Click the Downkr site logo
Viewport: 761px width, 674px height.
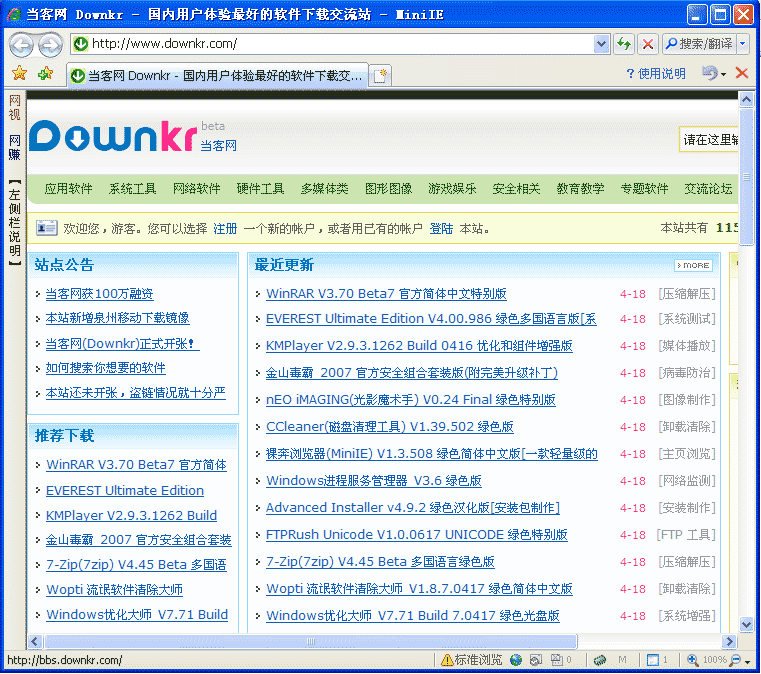(x=114, y=136)
